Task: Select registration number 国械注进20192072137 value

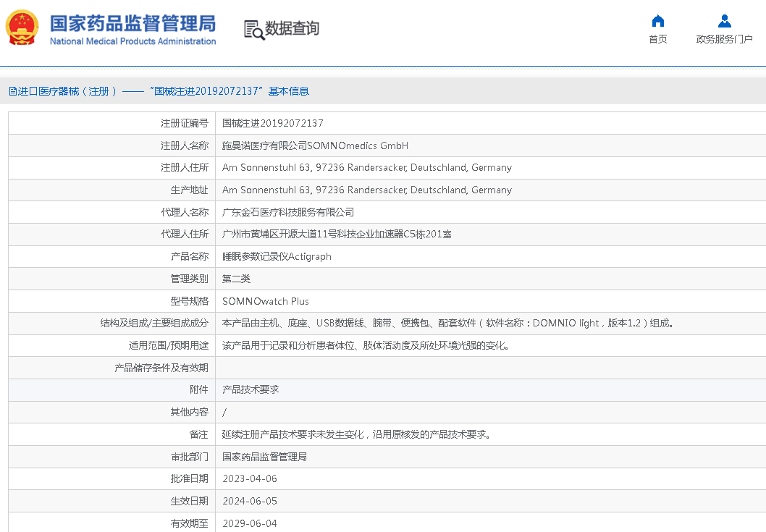Action: 273,123
